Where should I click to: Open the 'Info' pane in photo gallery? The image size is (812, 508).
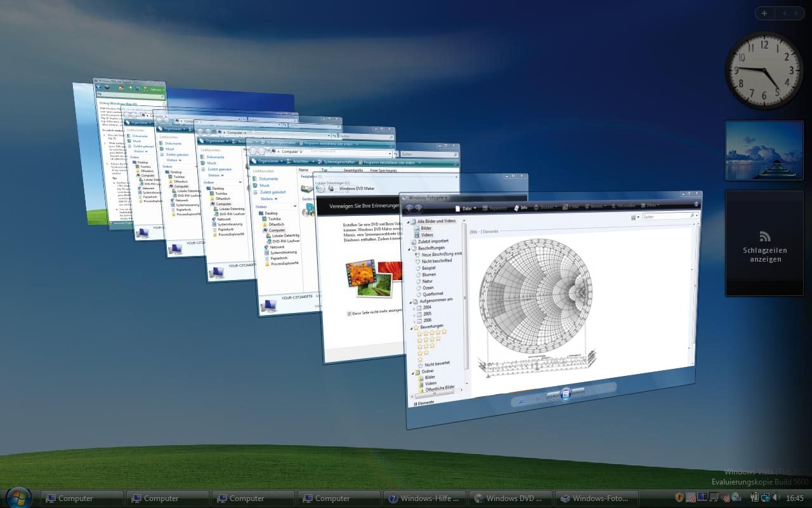[521, 208]
